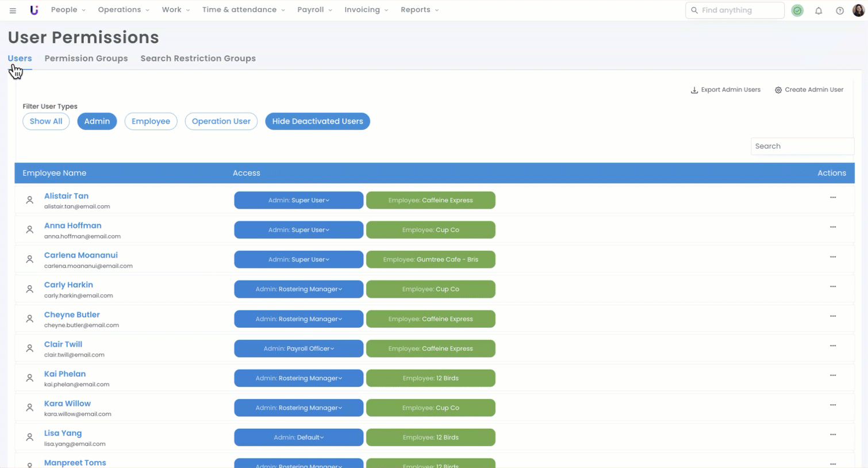Select the Employee user type filter

click(151, 121)
